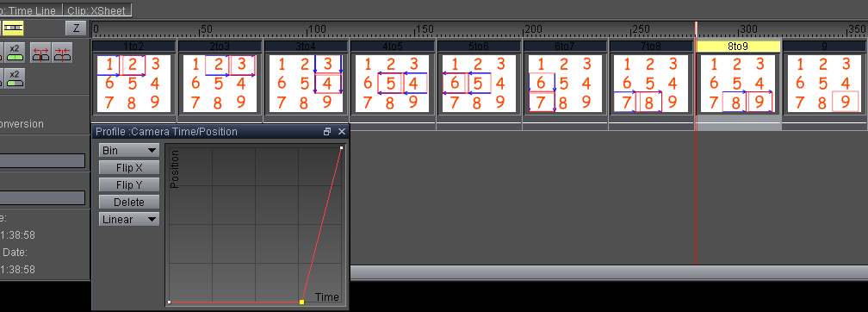Click the Flip X button
This screenshot has width=868, height=312.
click(x=129, y=167)
